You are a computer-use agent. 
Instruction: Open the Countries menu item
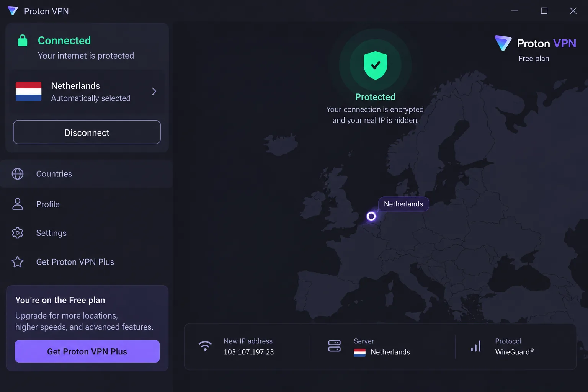tap(87, 174)
